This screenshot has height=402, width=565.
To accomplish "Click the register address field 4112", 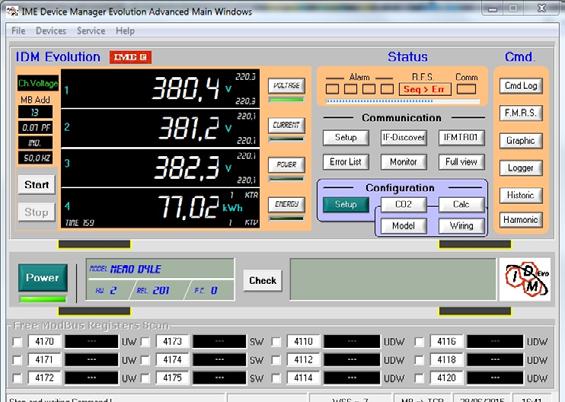I will coord(303,360).
